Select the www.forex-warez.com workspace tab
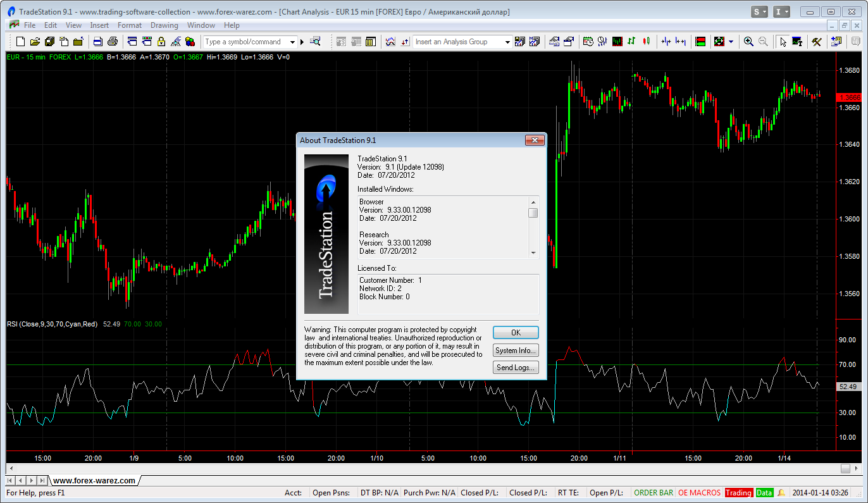 94,480
